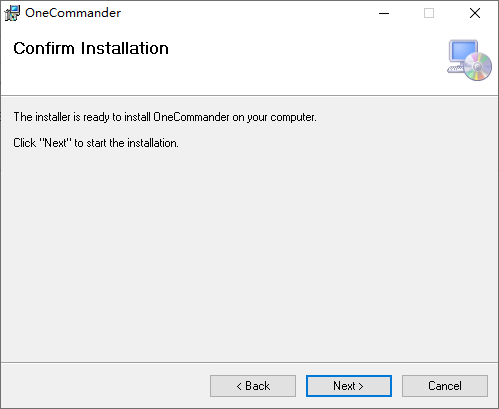Click the computer and CD setup graphic
This screenshot has width=499, height=409.
[x=469, y=60]
